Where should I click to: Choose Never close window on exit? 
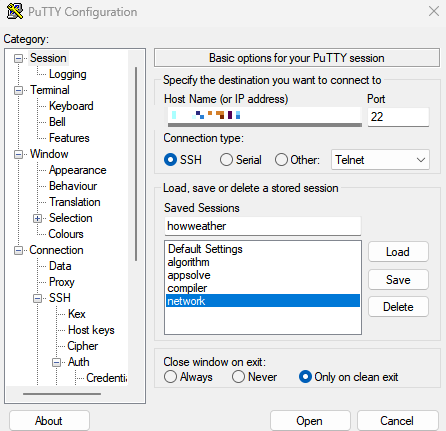(x=238, y=377)
